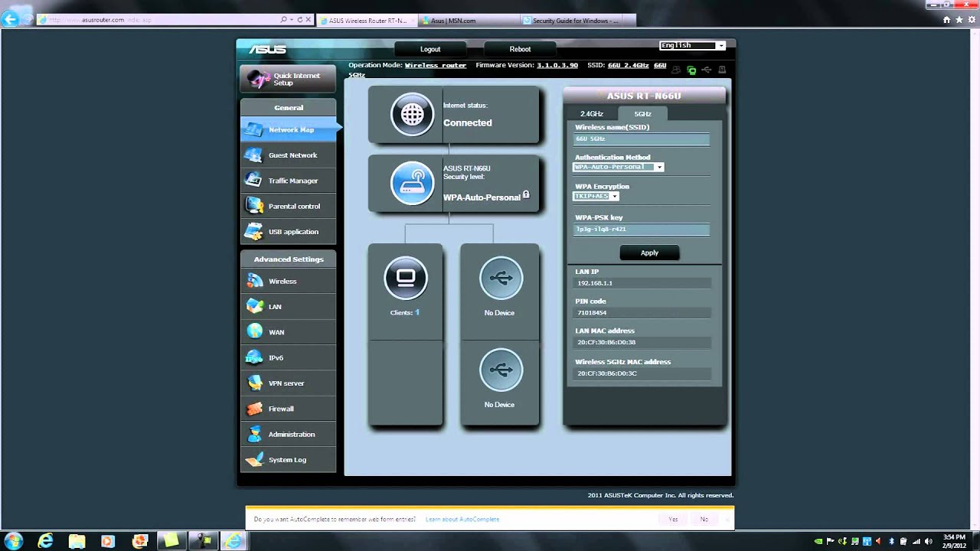Click No on AutoComplete prompt
The width and height of the screenshot is (980, 551).
[x=704, y=519]
